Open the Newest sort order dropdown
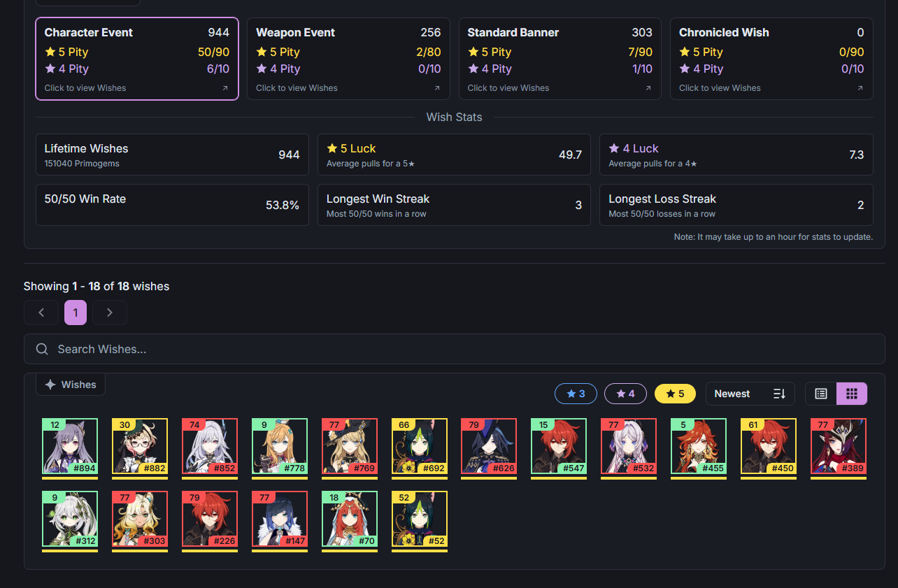This screenshot has height=588, width=898. [750, 394]
